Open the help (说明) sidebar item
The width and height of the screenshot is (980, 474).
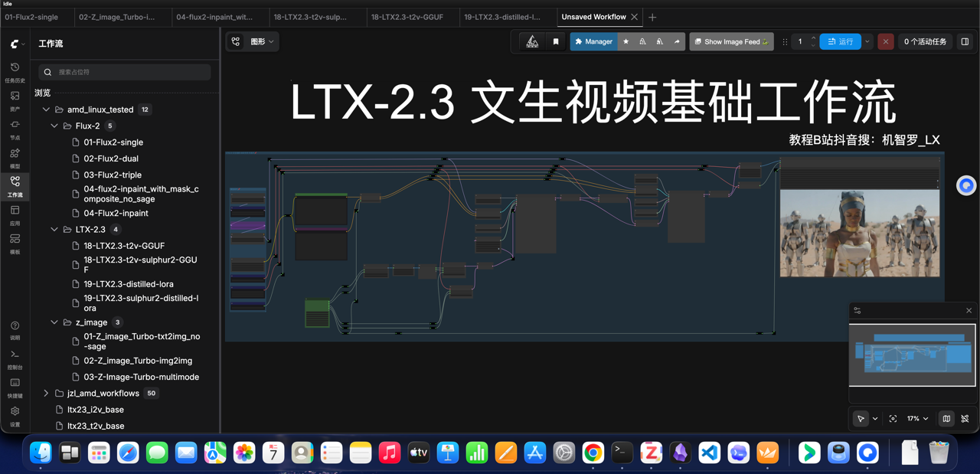coord(15,330)
